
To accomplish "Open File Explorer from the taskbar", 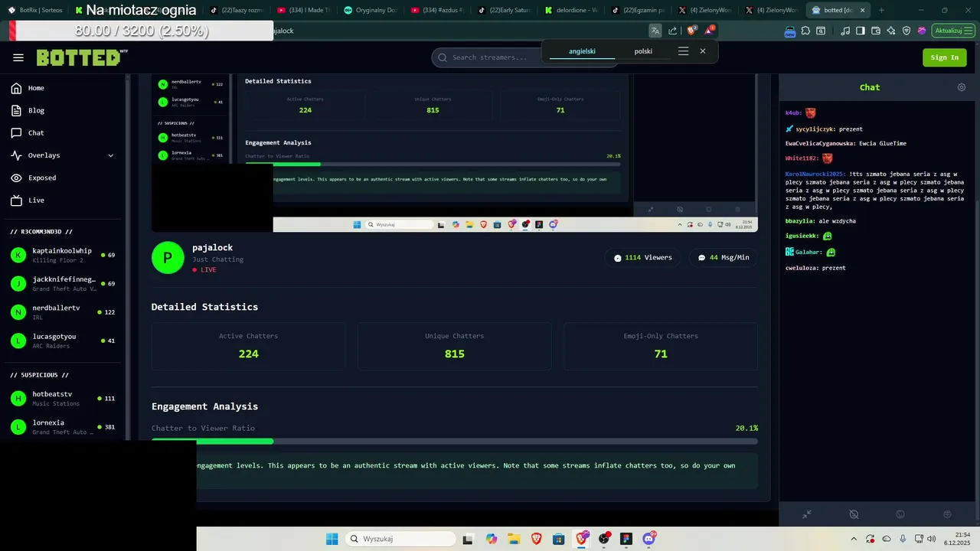I will pyautogui.click(x=513, y=539).
